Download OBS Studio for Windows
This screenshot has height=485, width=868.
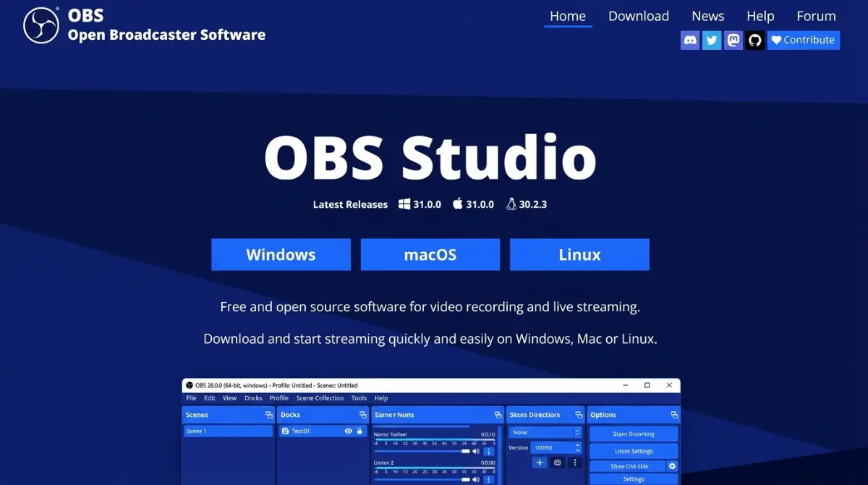[281, 255]
